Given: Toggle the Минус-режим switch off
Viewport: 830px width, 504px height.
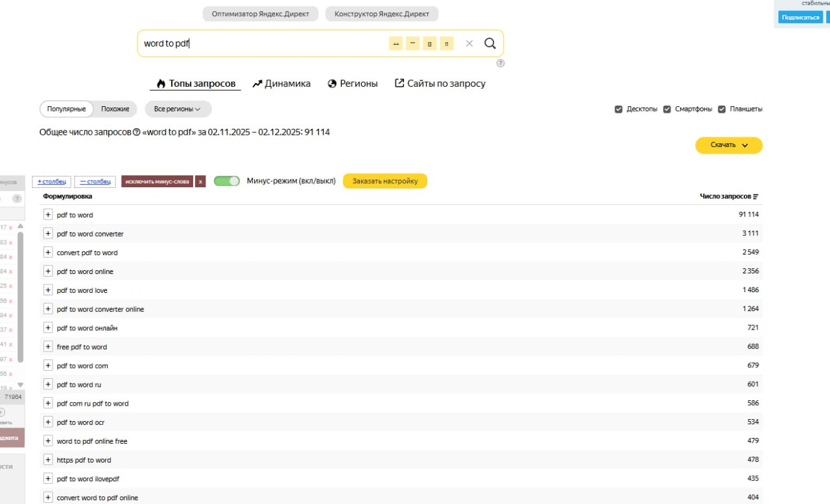Looking at the screenshot, I should pos(226,181).
